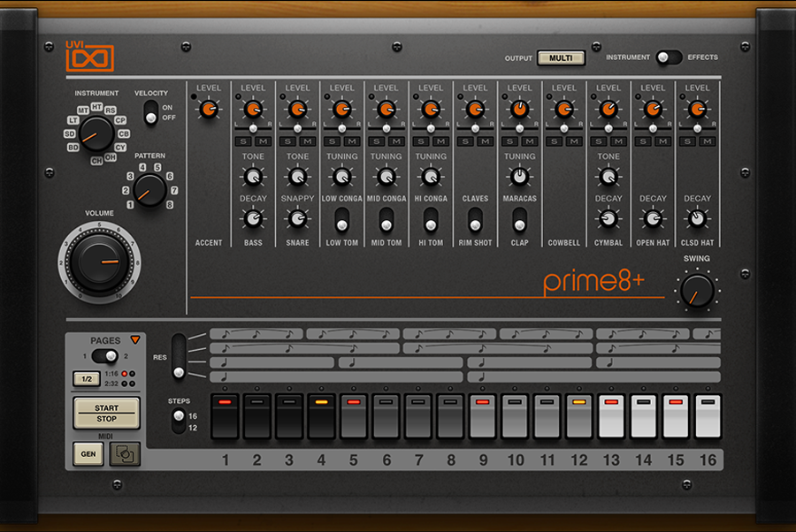
Task: Click the RES resolution slider
Action: [x=179, y=356]
